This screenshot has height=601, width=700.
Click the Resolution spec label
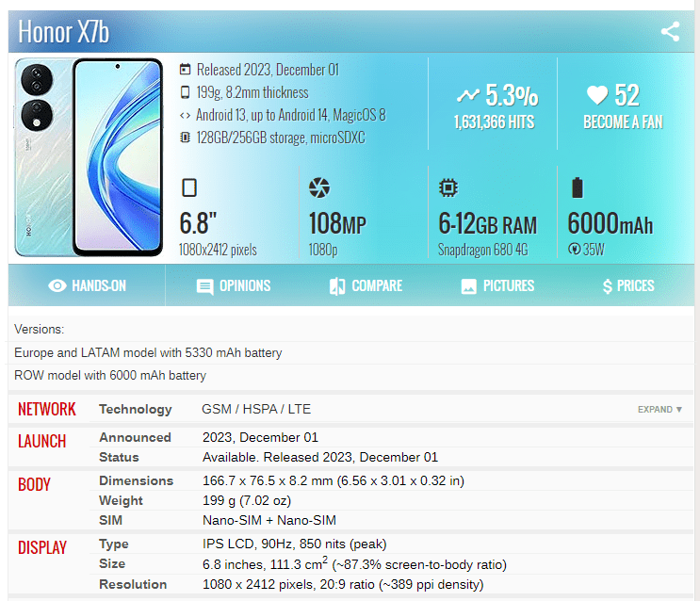tap(135, 584)
